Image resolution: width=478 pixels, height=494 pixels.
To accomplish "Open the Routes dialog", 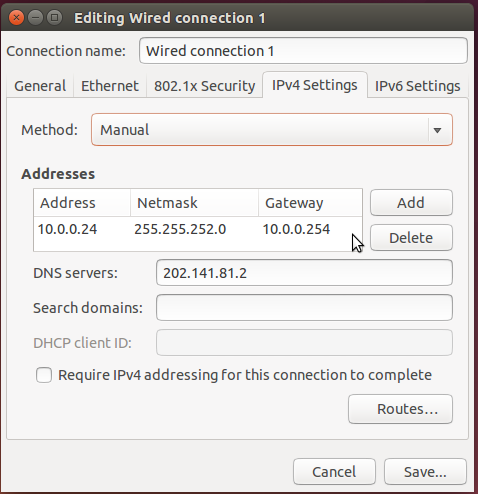I will (x=400, y=409).
